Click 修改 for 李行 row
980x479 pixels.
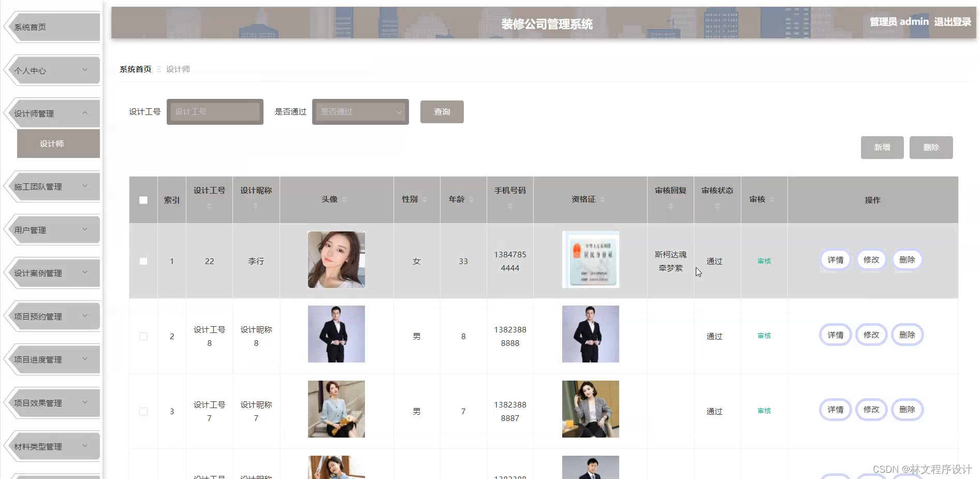click(x=871, y=260)
